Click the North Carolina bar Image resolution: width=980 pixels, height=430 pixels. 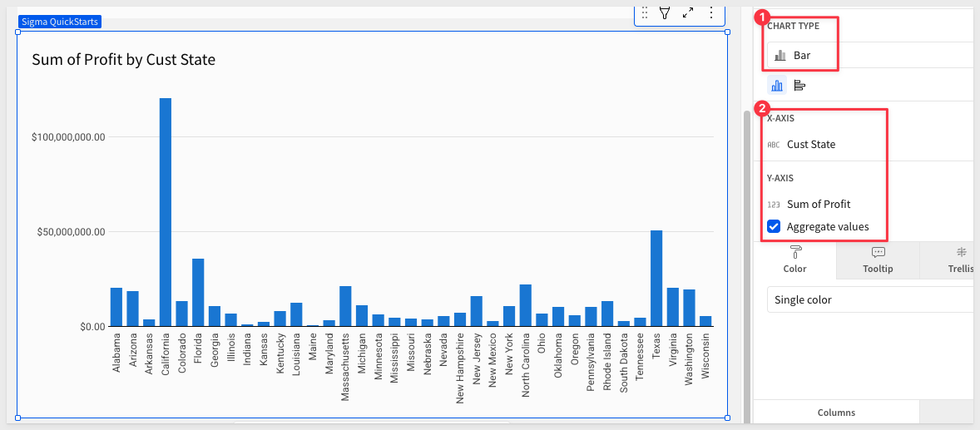[x=526, y=305]
